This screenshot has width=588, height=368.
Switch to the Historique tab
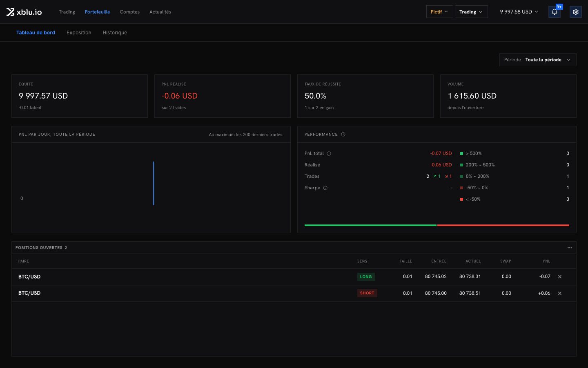point(115,33)
